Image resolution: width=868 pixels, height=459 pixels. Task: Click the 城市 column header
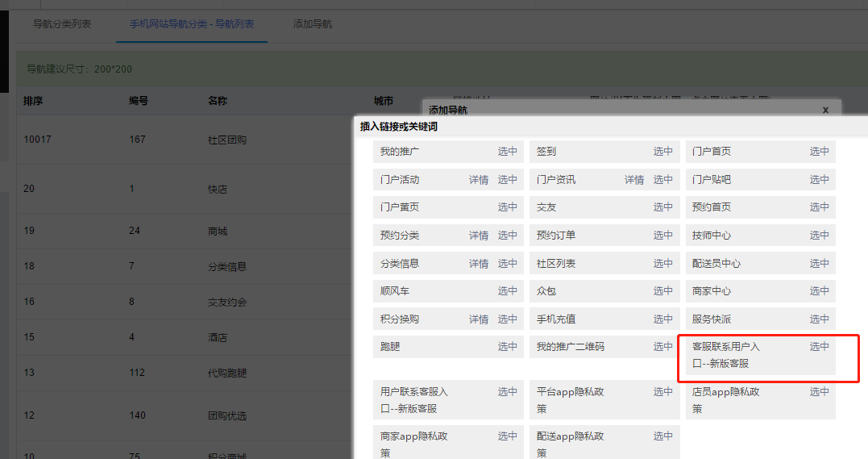pyautogui.click(x=383, y=101)
